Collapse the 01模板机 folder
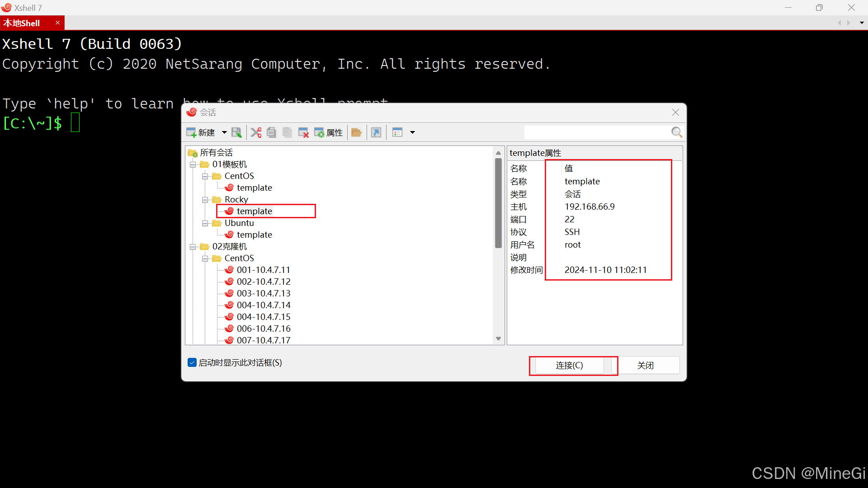 click(193, 164)
